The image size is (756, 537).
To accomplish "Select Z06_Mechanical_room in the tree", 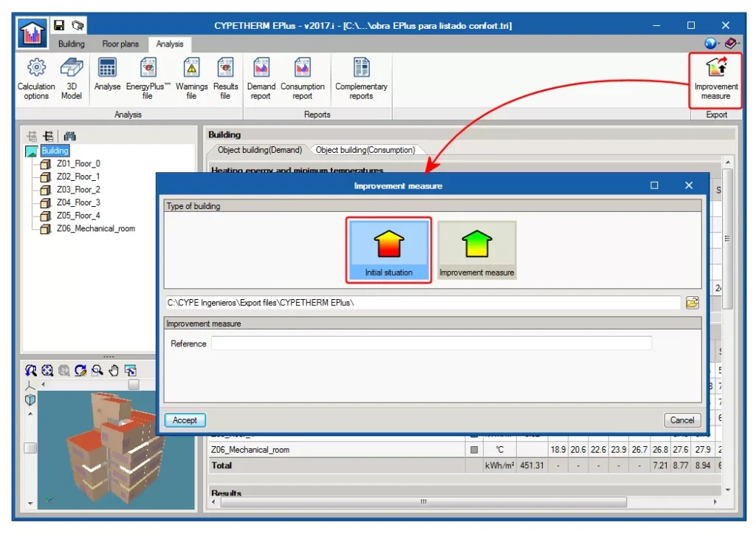I will click(95, 229).
